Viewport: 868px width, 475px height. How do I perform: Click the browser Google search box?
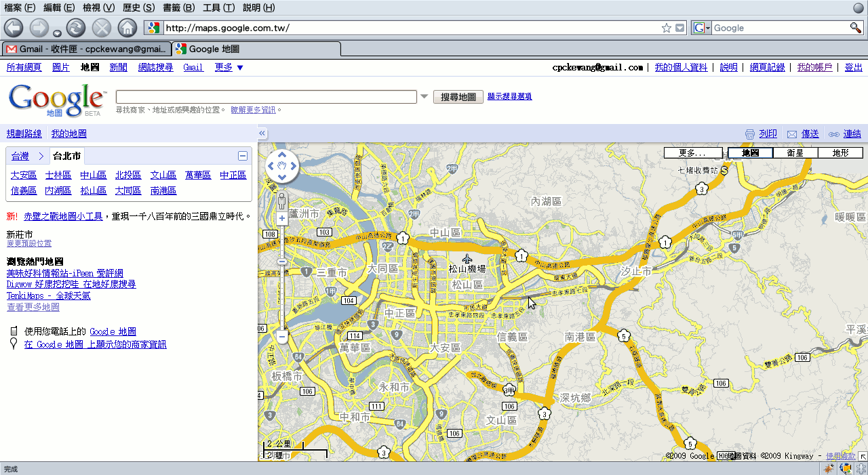pyautogui.click(x=780, y=28)
